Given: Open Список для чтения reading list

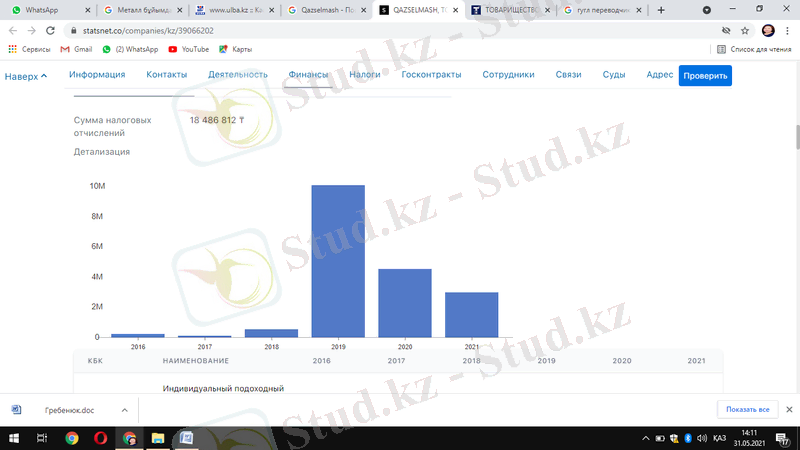Looking at the screenshot, I should tap(754, 49).
